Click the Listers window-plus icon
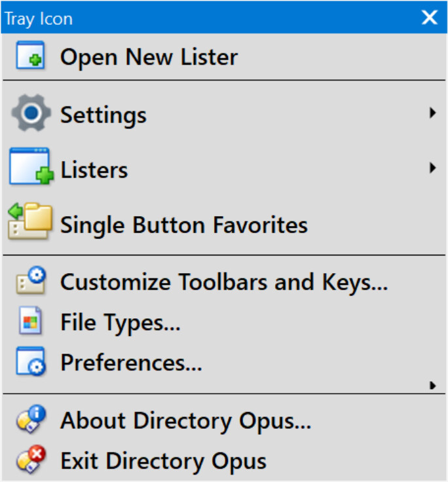 tap(30, 169)
